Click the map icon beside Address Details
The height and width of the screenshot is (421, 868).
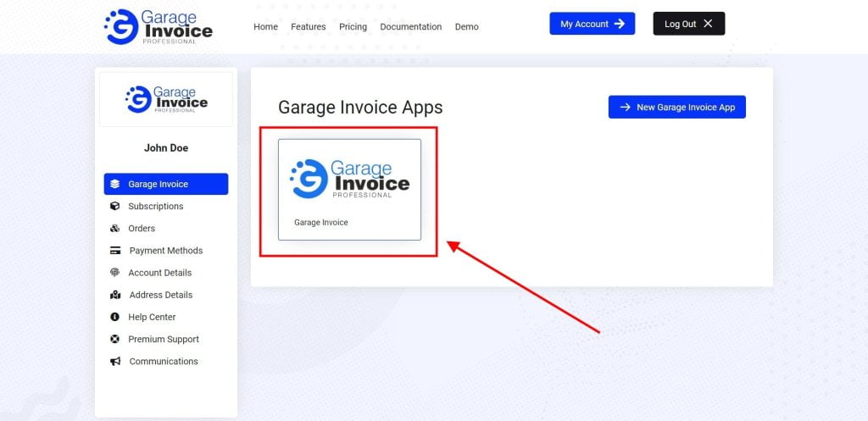click(x=115, y=295)
